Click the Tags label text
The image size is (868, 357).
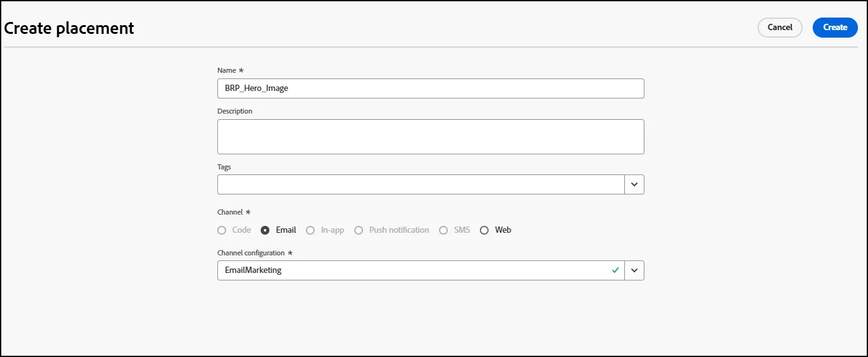(x=224, y=167)
